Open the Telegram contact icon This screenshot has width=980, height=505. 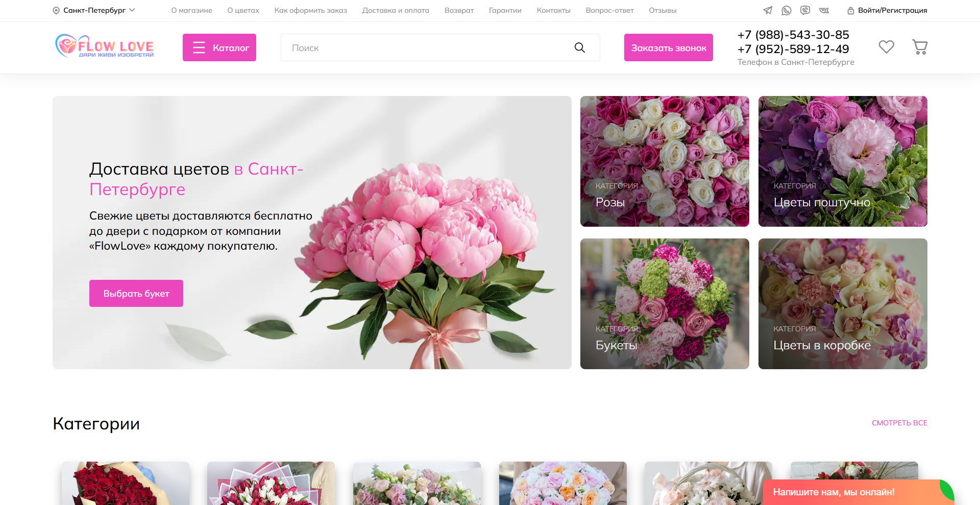768,10
